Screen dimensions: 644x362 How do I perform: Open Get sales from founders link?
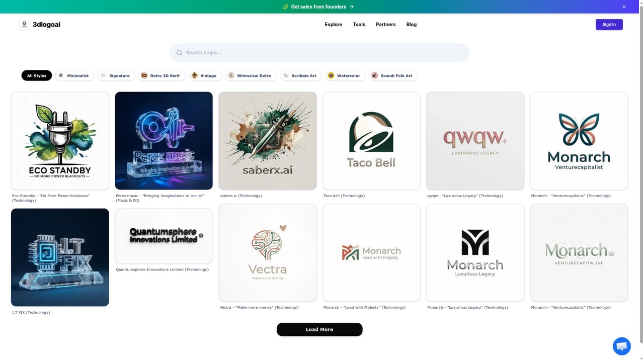click(x=318, y=7)
